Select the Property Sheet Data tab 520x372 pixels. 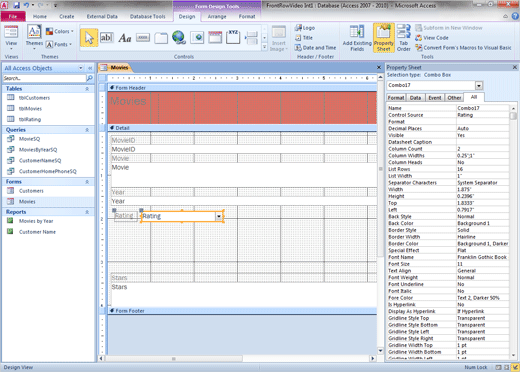(x=415, y=98)
